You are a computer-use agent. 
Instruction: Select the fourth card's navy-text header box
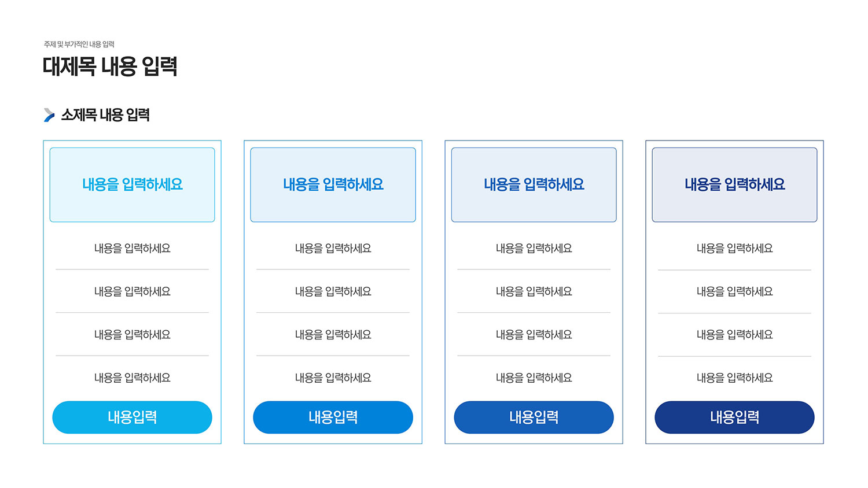click(x=734, y=184)
